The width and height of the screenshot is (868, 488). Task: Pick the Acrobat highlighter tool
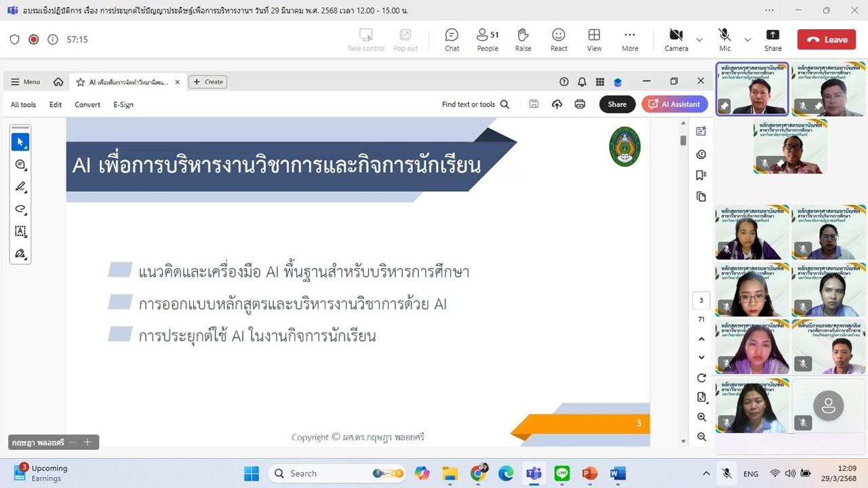pyautogui.click(x=20, y=186)
